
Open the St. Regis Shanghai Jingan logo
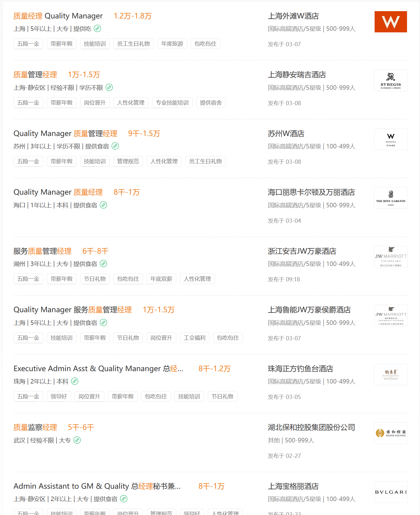pos(390,80)
